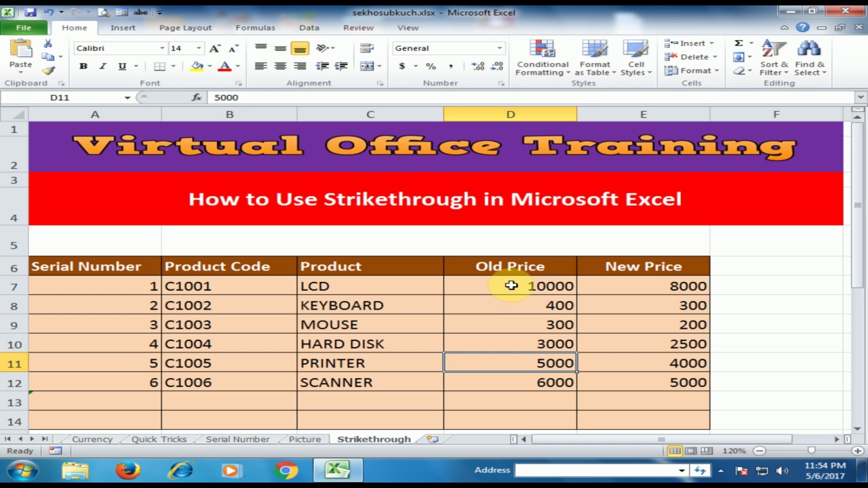Click the Format Painter brush icon

coord(47,70)
